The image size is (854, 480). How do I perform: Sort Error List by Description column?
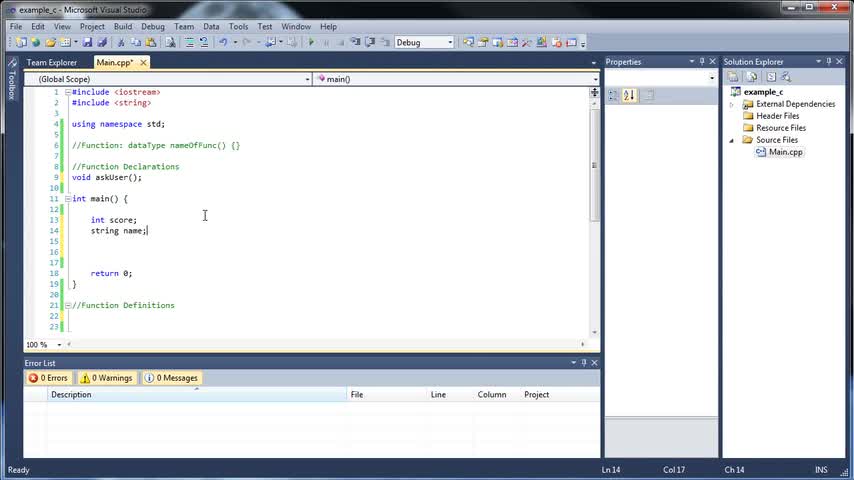197,394
